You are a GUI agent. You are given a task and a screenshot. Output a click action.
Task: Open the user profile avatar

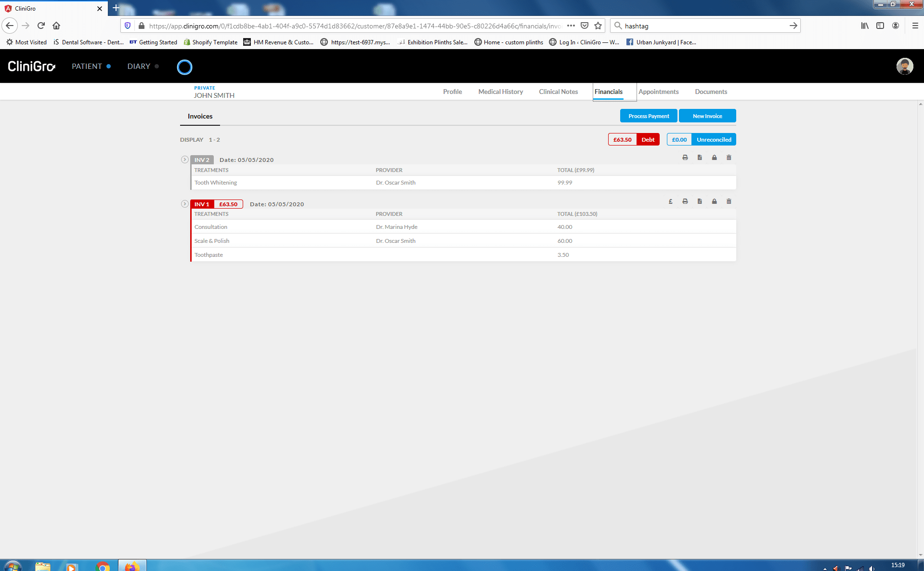tap(904, 66)
